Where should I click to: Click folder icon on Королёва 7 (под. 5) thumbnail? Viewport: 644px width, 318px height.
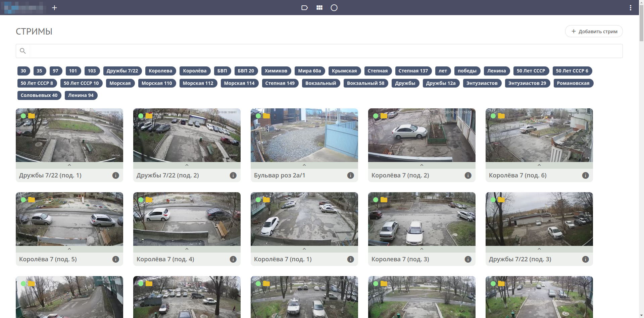tap(32, 200)
